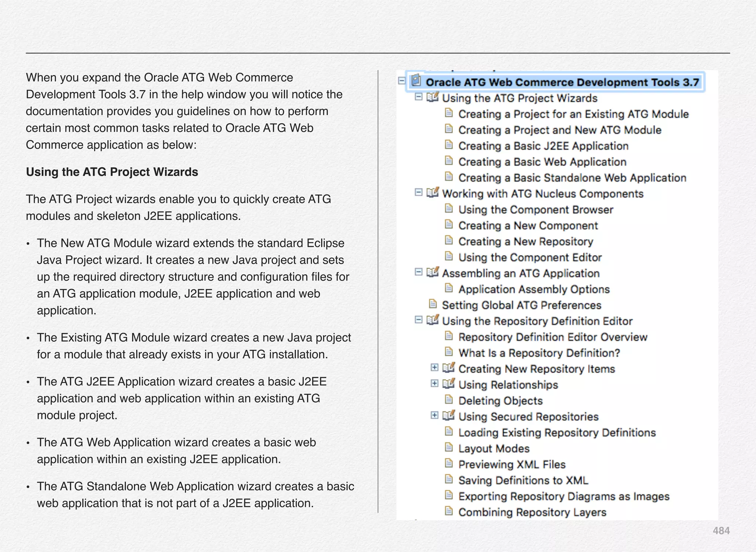Image resolution: width=756 pixels, height=552 pixels.
Task: Expand Using Relationships node
Action: point(434,383)
